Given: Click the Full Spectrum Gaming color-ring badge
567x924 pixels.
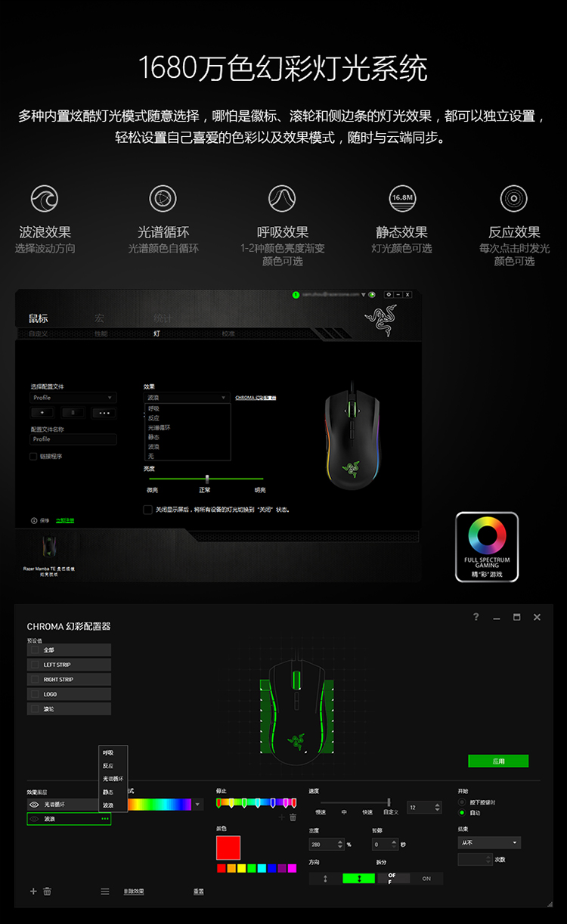Looking at the screenshot, I should [487, 547].
